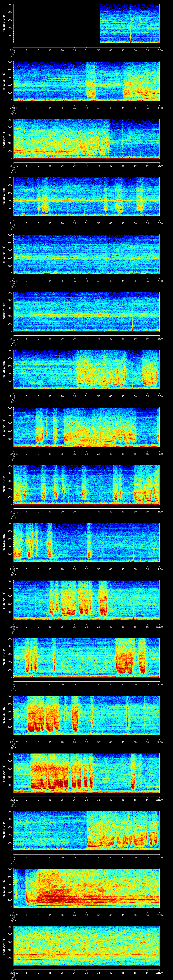
Task: Click the spectrogram panel starting at 7:11:00
Action: point(86,139)
